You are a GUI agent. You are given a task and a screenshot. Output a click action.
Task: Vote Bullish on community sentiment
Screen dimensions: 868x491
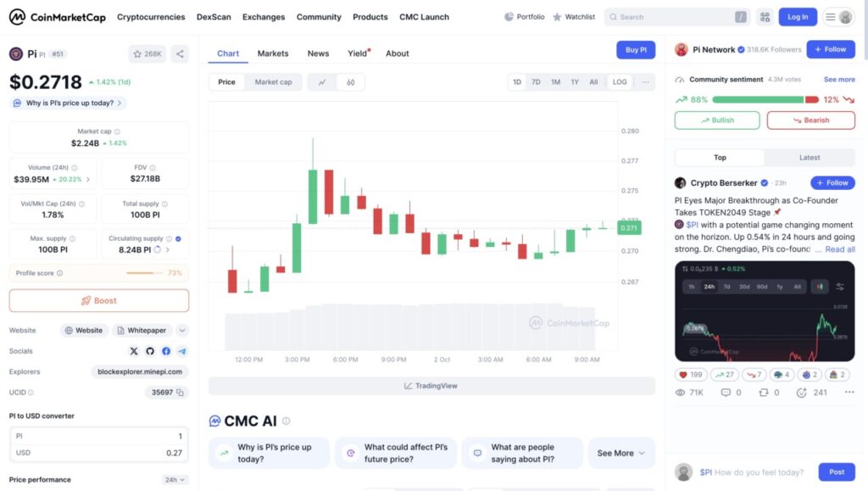717,120
